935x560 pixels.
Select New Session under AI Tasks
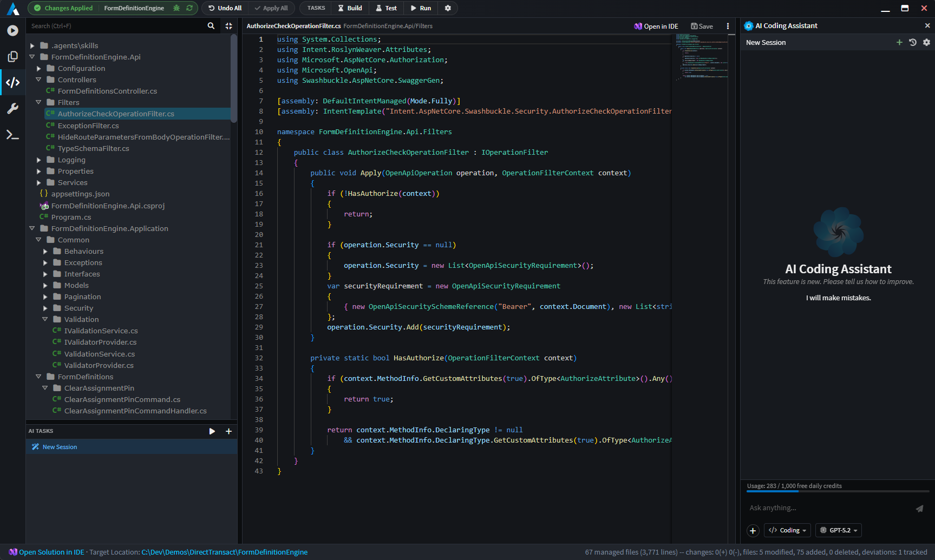[x=132, y=447]
